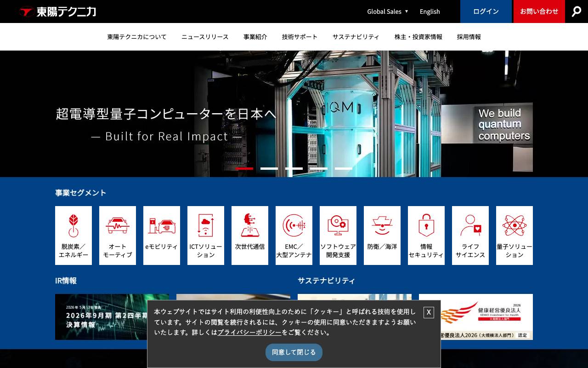Close the cookie notice with X

[429, 312]
